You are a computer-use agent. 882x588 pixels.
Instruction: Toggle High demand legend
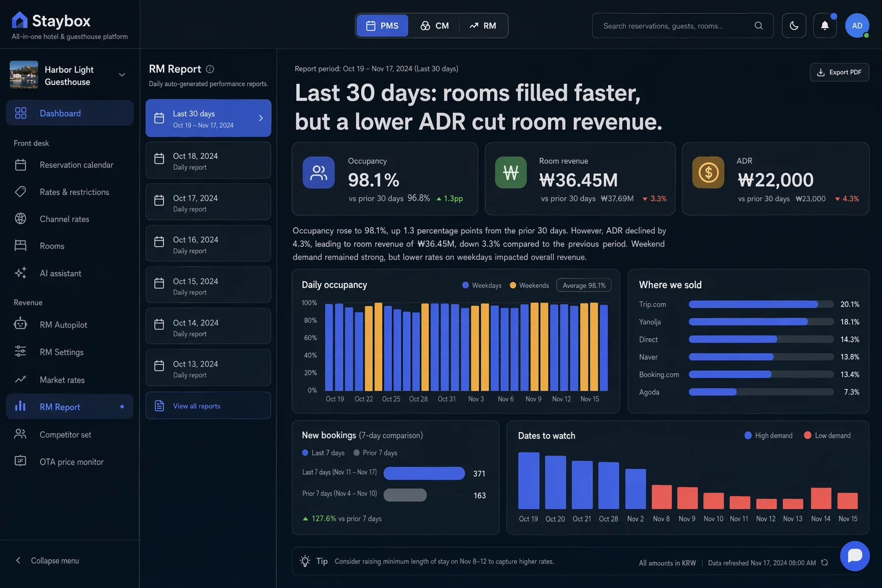(768, 435)
